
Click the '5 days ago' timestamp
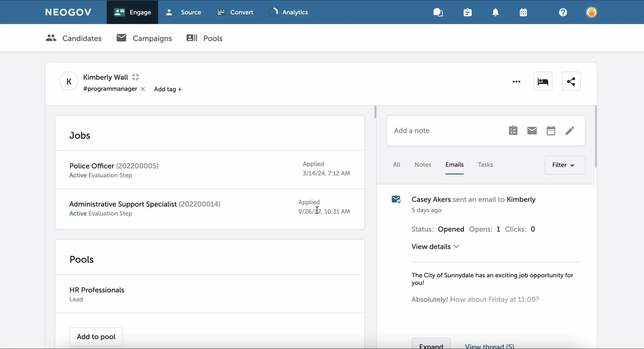point(427,210)
